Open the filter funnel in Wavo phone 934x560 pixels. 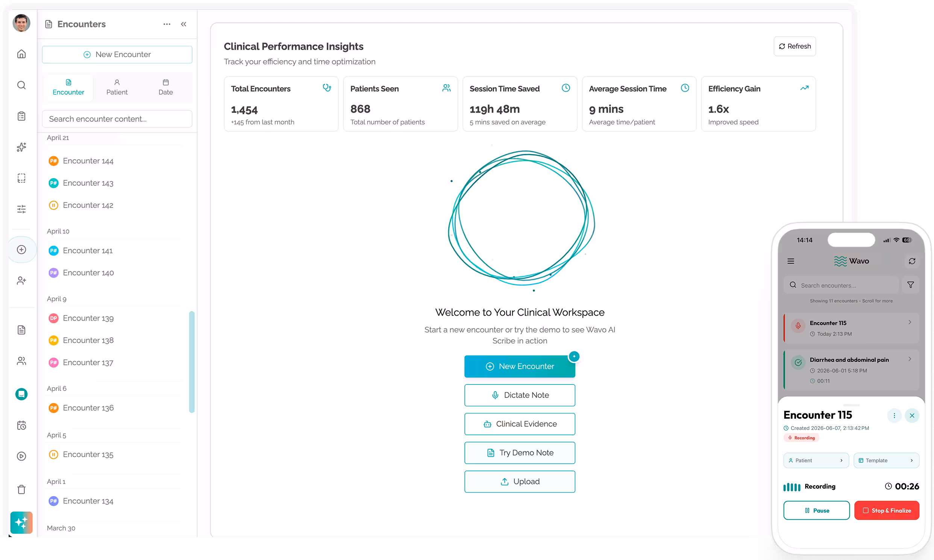[910, 285]
